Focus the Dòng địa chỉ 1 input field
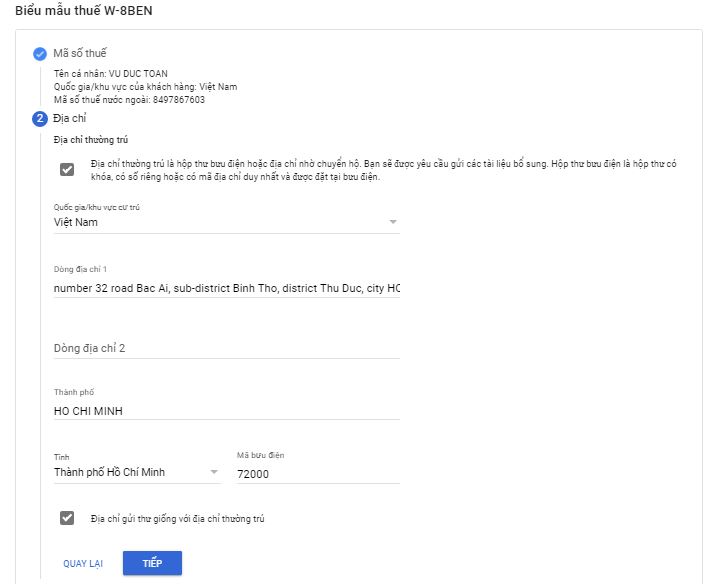This screenshot has height=584, width=706. click(226, 288)
